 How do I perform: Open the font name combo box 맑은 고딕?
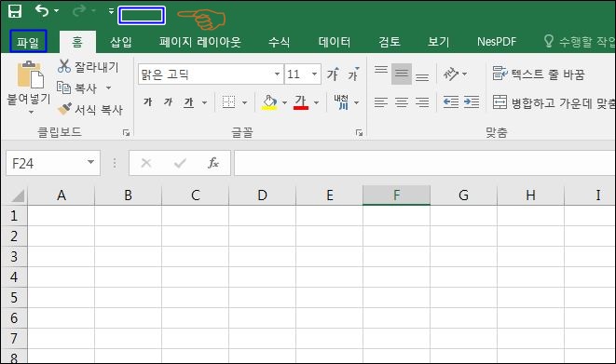(x=211, y=74)
